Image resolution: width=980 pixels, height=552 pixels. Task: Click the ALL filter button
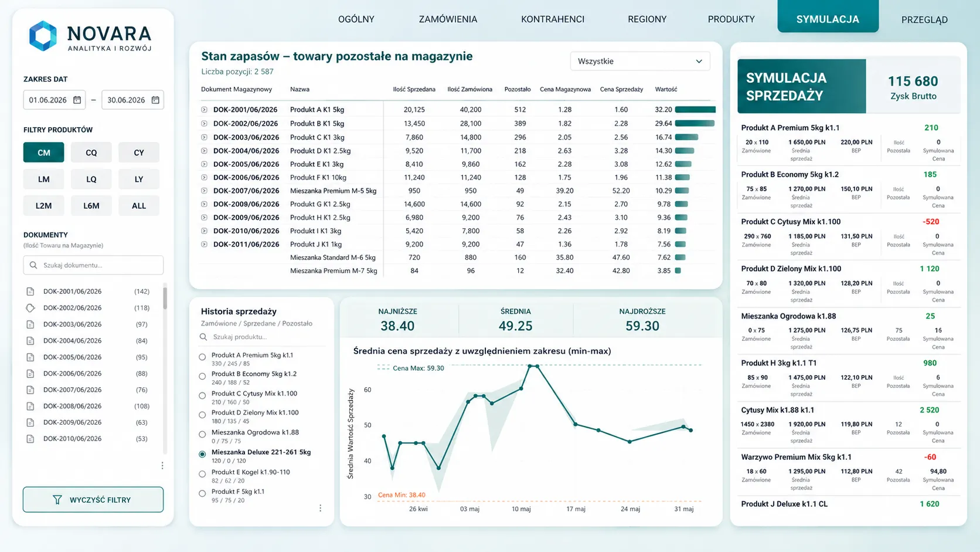click(139, 206)
